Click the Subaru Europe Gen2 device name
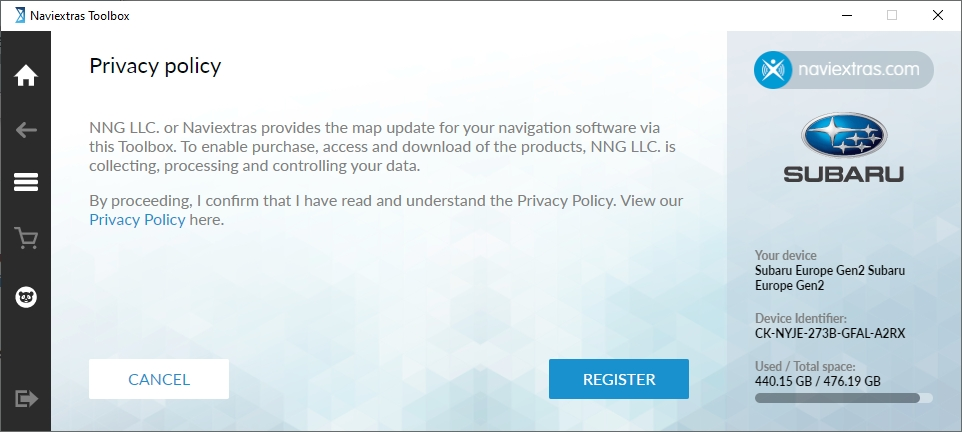 pyautogui.click(x=830, y=278)
